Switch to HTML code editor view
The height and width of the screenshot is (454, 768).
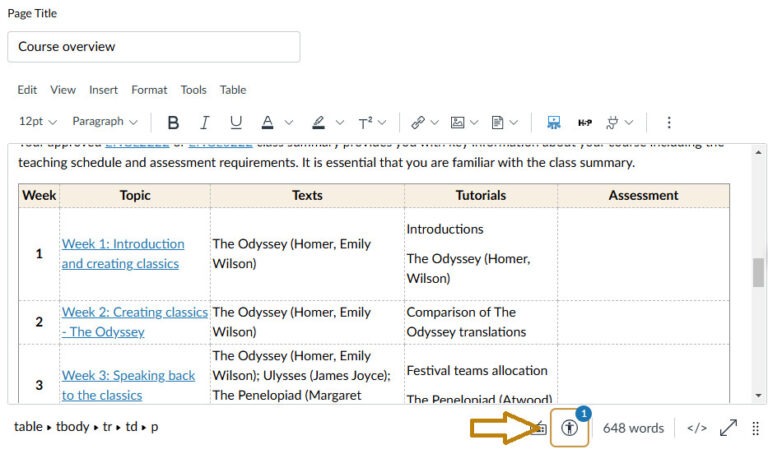tap(697, 427)
